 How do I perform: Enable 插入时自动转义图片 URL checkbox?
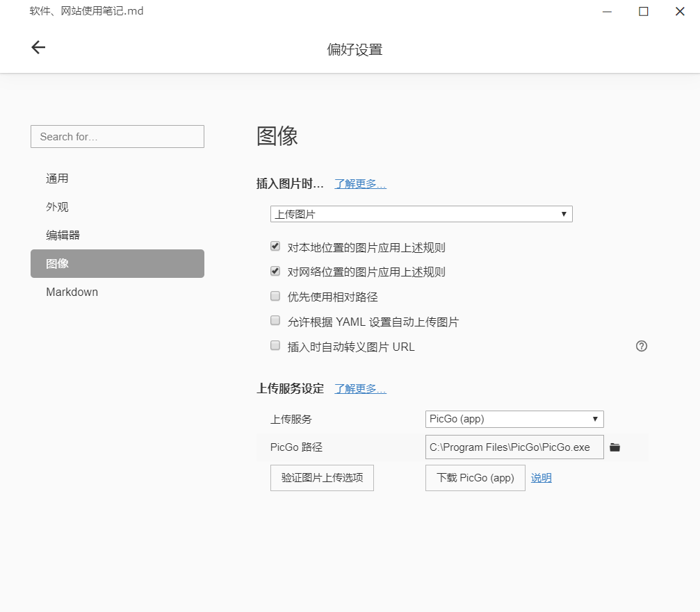(275, 345)
